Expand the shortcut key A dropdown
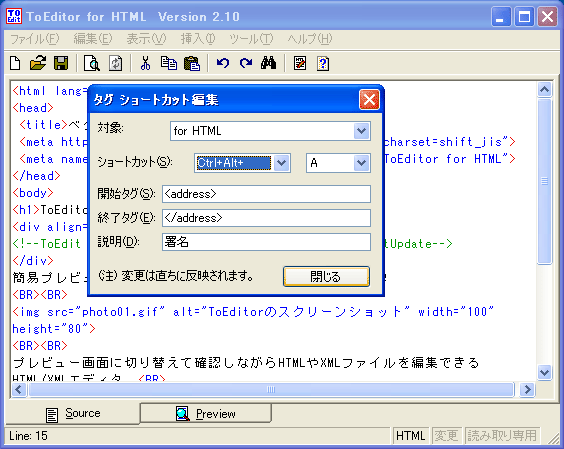564x449 pixels. pyautogui.click(x=361, y=163)
